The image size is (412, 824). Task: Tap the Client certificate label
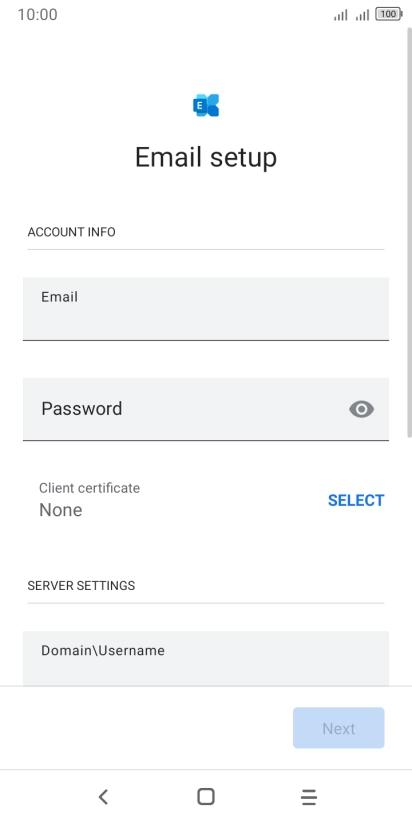coord(89,488)
